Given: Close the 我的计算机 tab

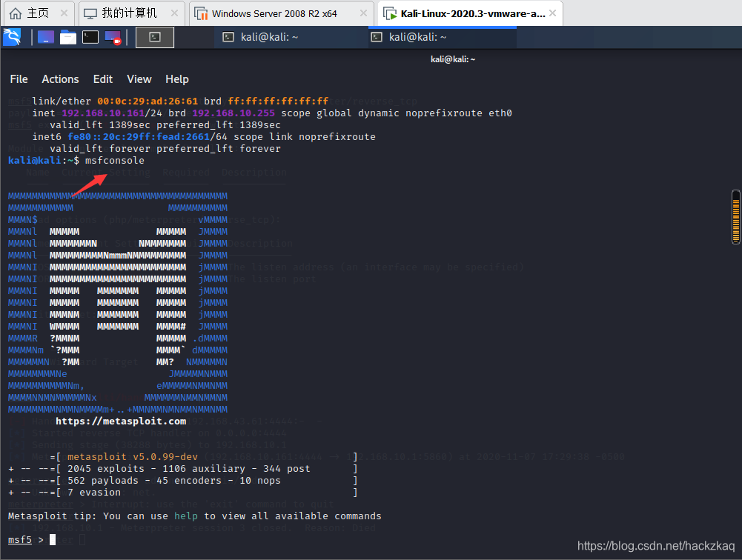Looking at the screenshot, I should point(174,13).
